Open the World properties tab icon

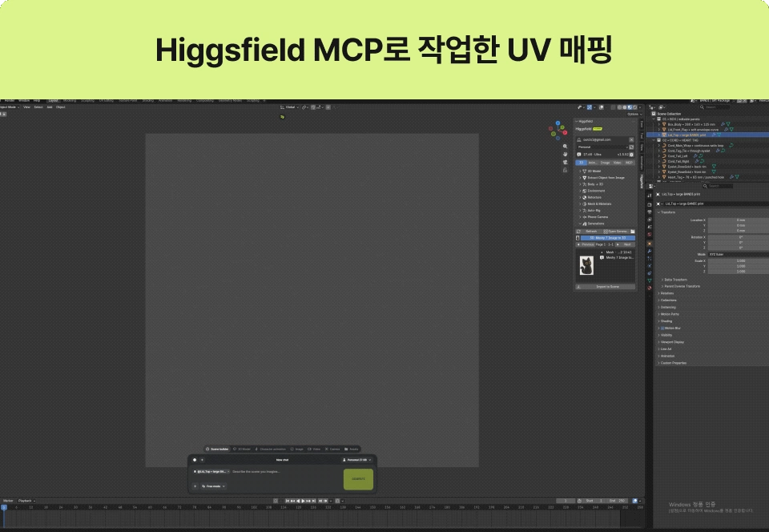pos(650,235)
